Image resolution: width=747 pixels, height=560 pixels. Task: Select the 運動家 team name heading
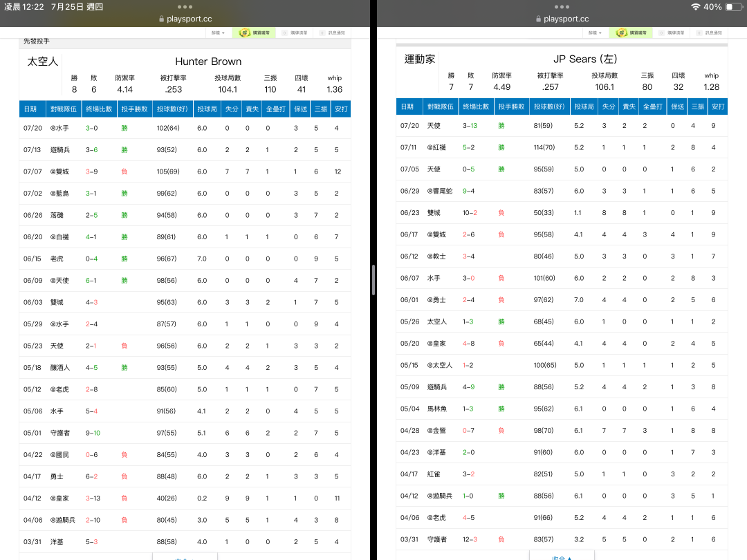[x=420, y=59]
